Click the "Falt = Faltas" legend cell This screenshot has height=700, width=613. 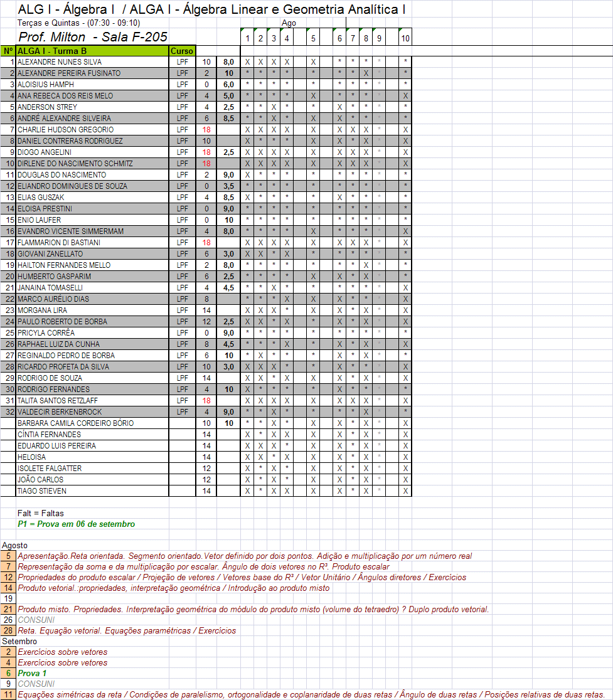[41, 513]
